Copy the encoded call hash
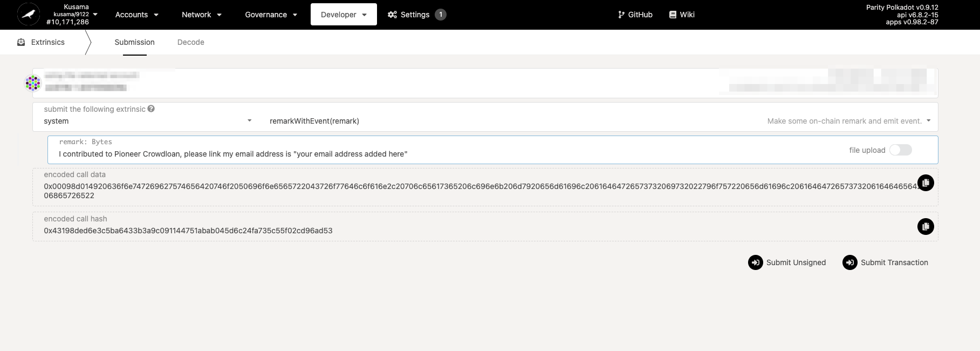980x351 pixels. pos(926,227)
